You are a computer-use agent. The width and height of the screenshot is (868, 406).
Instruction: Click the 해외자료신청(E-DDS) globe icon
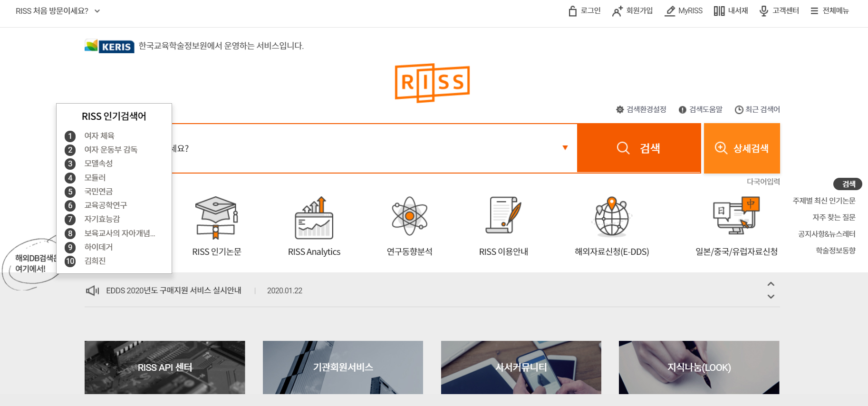[612, 216]
